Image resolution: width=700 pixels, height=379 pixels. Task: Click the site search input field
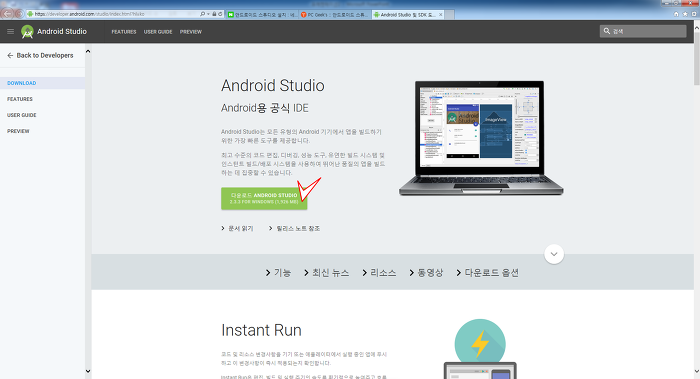pyautogui.click(x=643, y=31)
